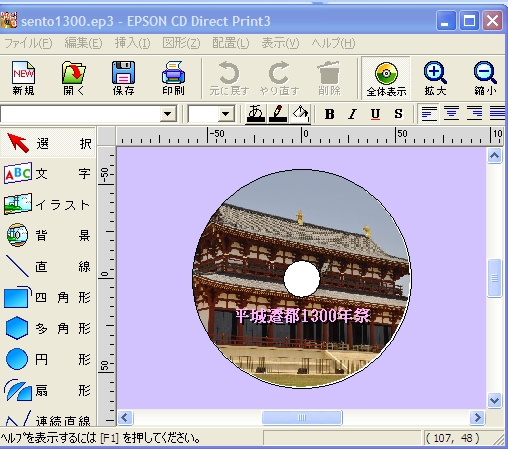Select the 連続直線 polyline tool
The height and width of the screenshot is (449, 508).
point(48,418)
